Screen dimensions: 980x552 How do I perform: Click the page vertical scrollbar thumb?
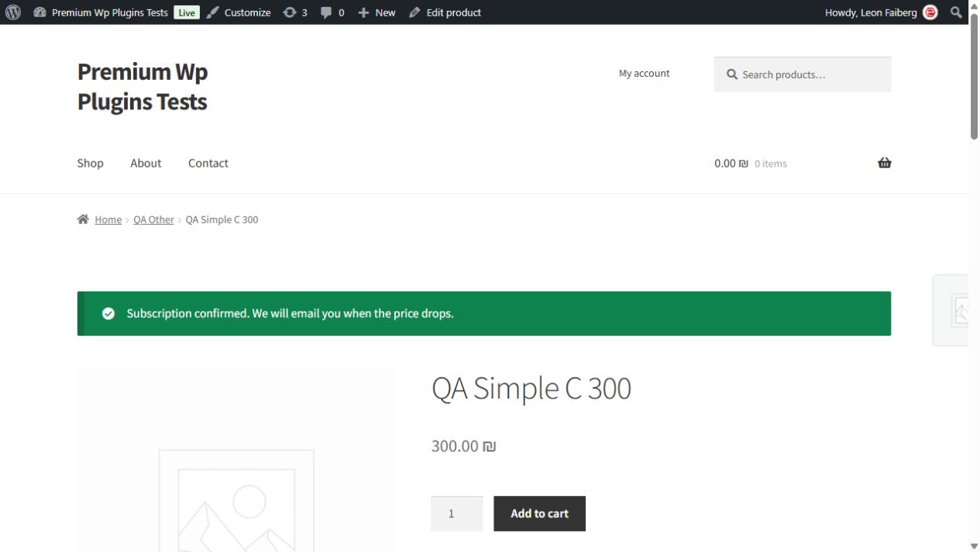click(x=974, y=75)
